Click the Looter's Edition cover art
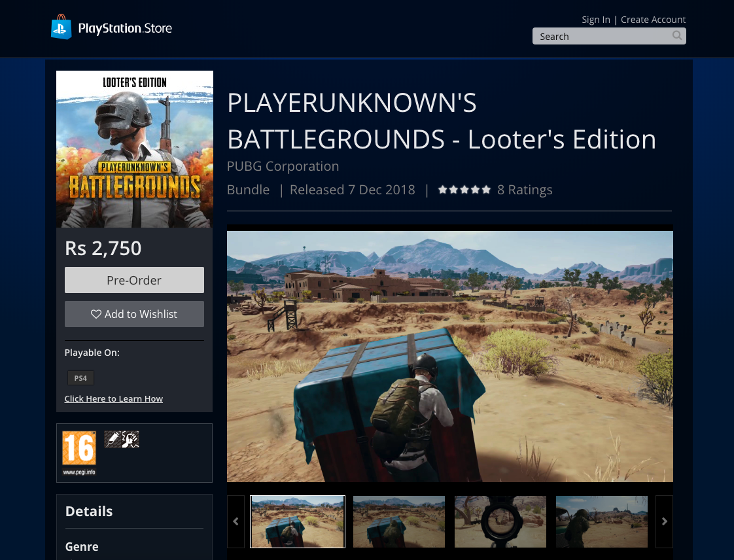This screenshot has width=734, height=560. 135,149
